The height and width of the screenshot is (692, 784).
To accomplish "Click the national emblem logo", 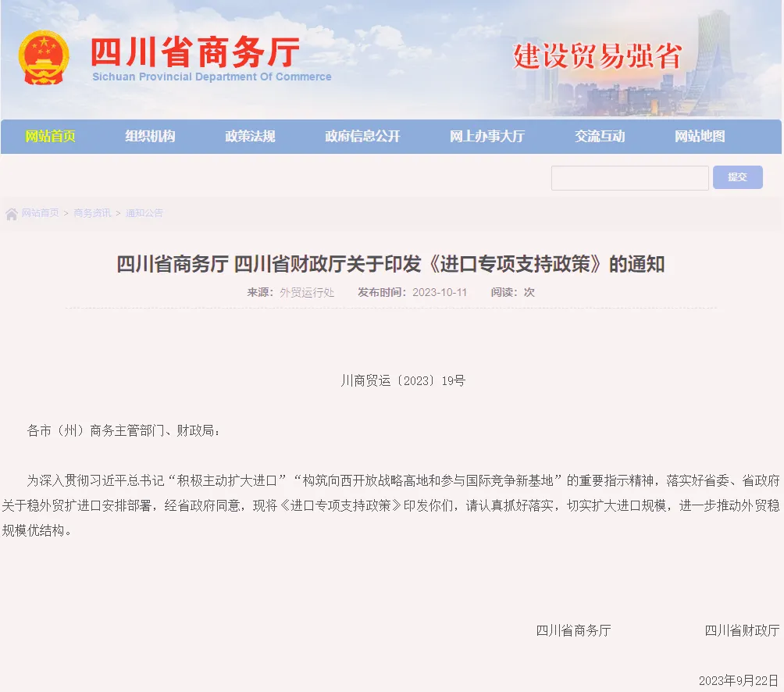I will [44, 58].
